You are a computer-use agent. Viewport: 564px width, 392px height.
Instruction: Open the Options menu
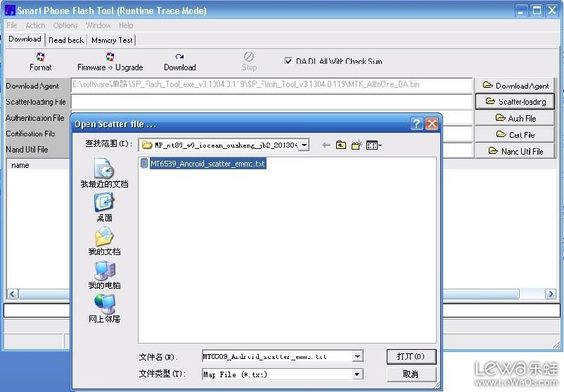coord(65,25)
